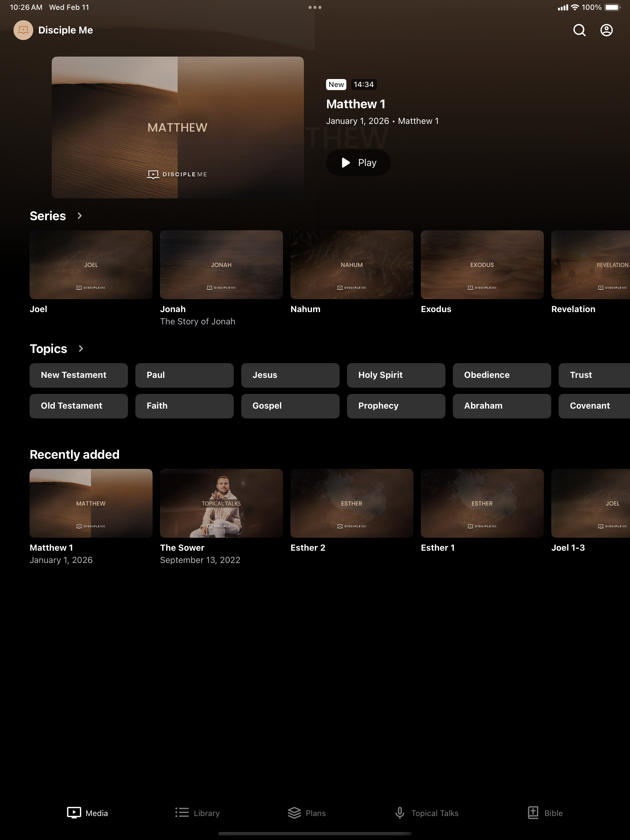This screenshot has height=840, width=630.
Task: Open the Joel 1-3 thumbnail
Action: click(591, 503)
